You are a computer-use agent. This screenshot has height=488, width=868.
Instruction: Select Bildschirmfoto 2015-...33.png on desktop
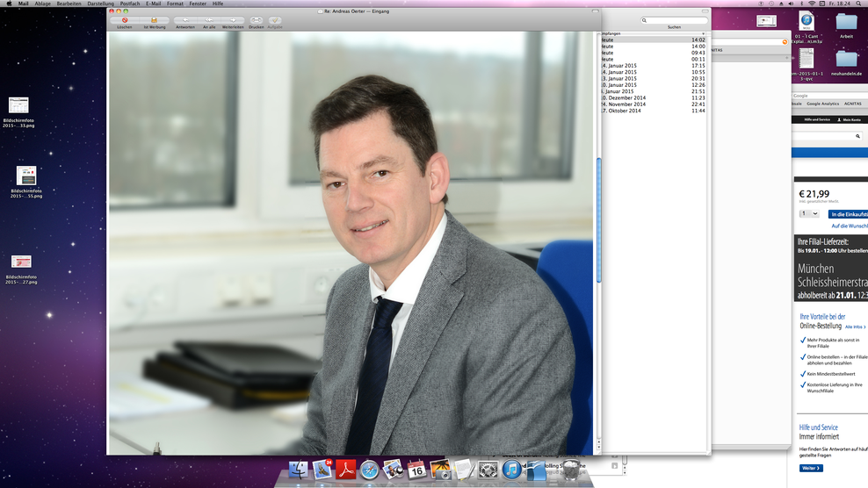18,111
